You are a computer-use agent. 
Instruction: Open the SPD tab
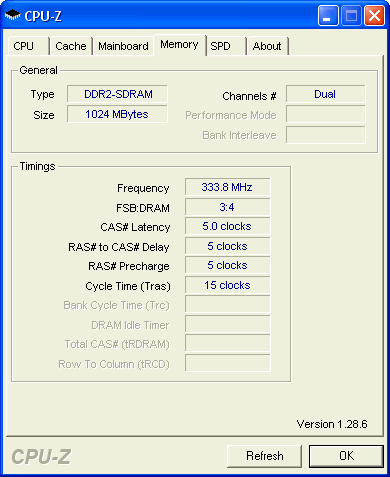(226, 46)
